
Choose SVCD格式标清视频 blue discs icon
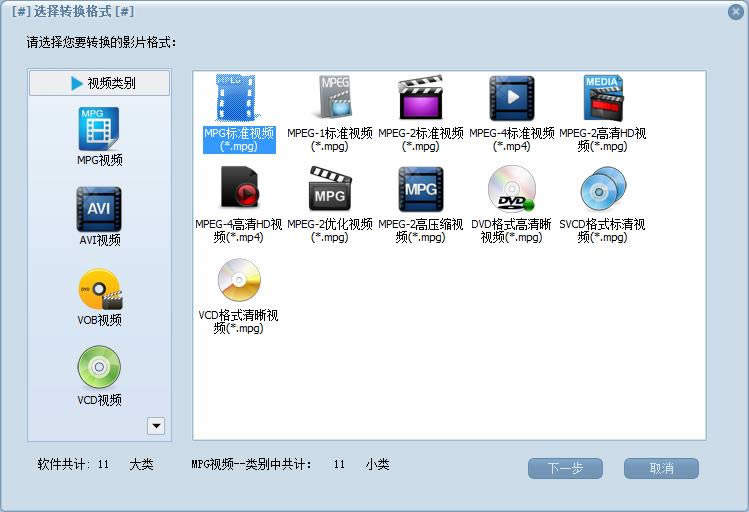click(603, 189)
